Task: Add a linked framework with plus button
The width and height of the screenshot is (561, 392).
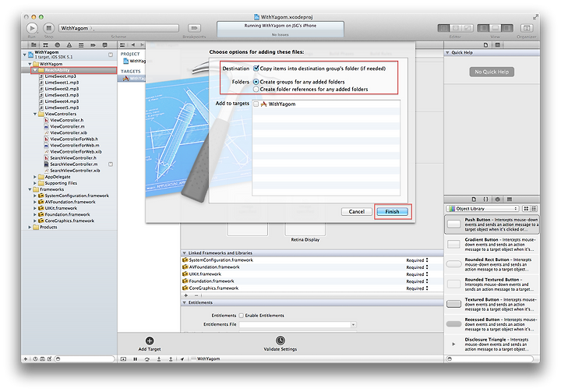Action: 185,295
